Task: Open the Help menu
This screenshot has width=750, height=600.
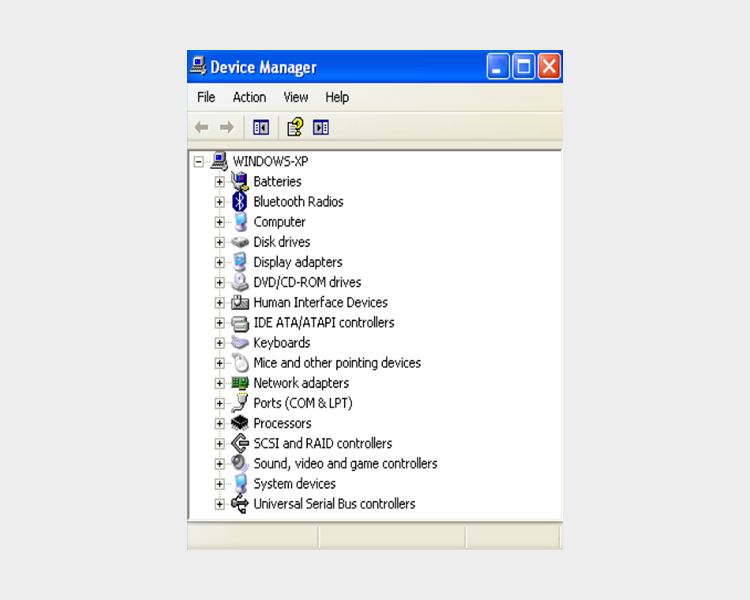Action: coord(337,97)
